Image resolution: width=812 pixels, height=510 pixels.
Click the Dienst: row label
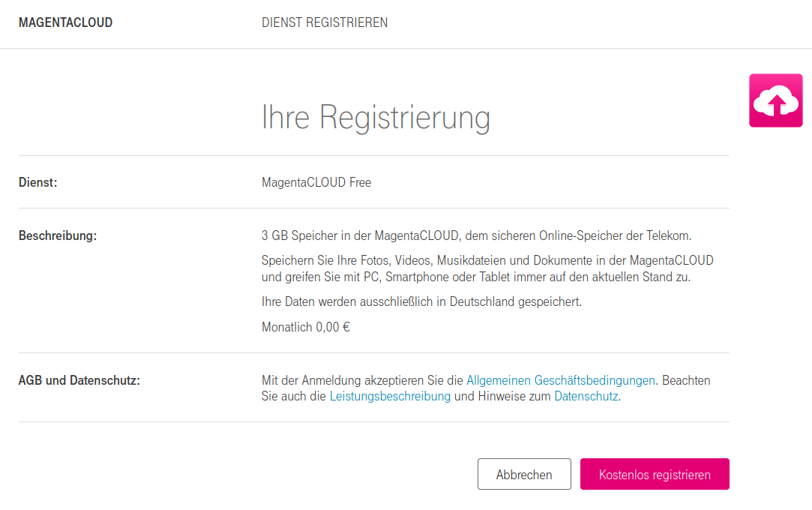(x=38, y=182)
